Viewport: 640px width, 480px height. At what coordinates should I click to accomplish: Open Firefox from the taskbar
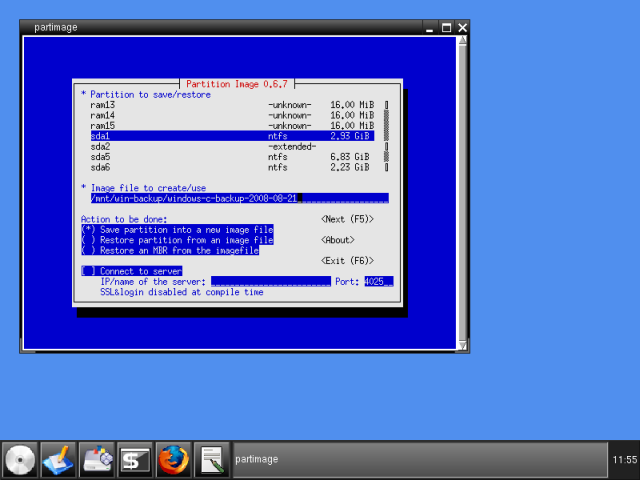click(173, 460)
